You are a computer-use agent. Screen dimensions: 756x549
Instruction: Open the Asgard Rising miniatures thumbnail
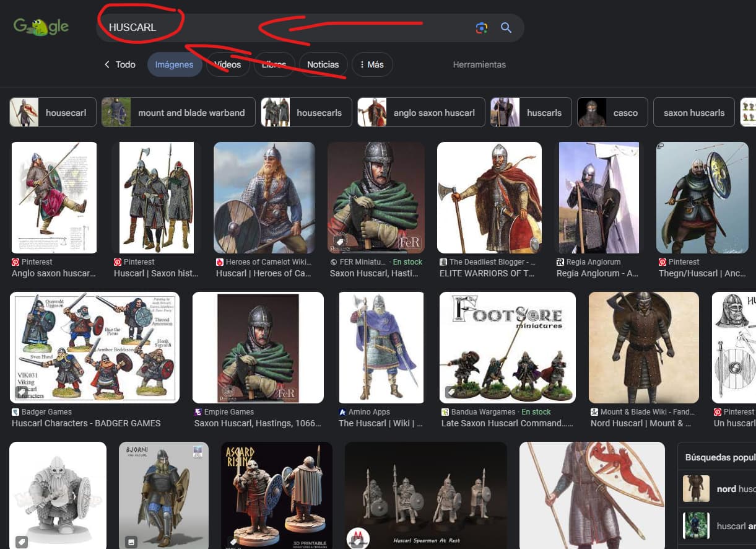coord(277,495)
